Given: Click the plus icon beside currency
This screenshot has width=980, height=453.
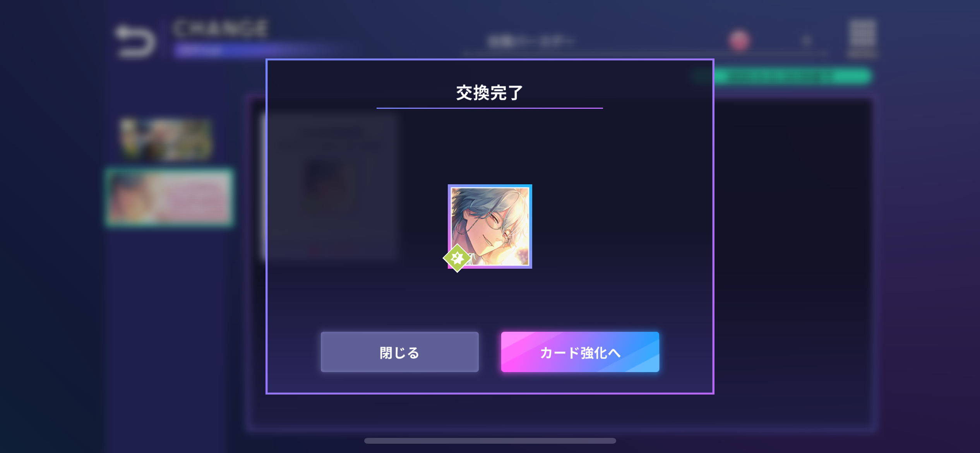Looking at the screenshot, I should pos(807,40).
